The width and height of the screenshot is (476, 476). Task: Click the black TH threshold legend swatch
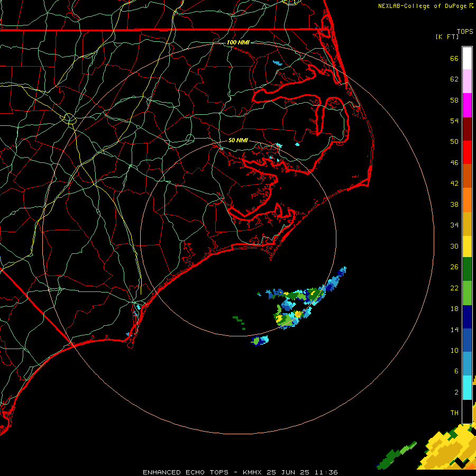[467, 411]
